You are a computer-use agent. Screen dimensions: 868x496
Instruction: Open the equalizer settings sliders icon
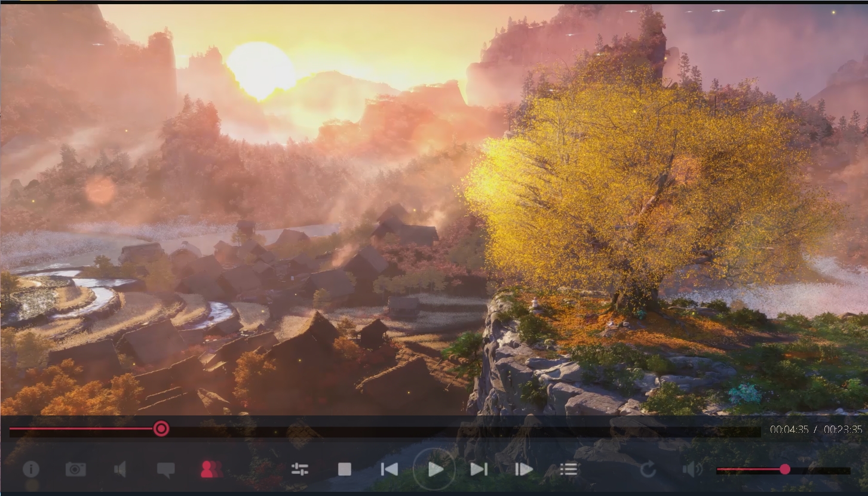[x=300, y=469]
